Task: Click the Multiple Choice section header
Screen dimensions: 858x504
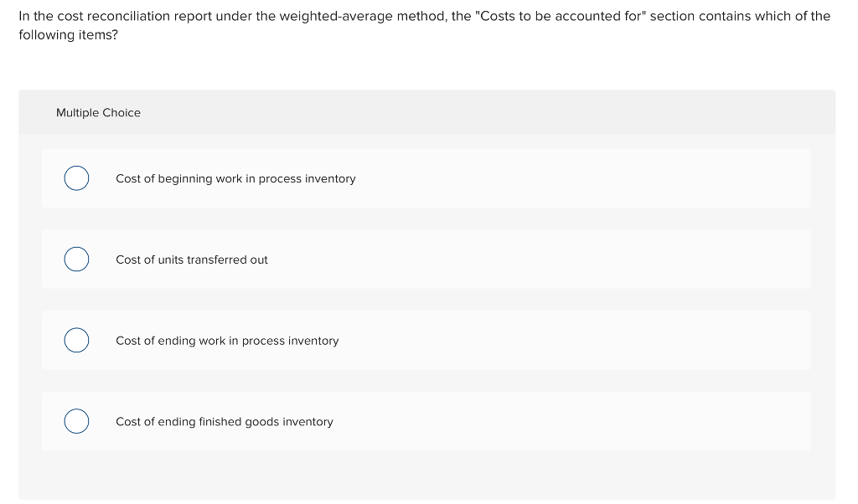Action: pos(98,112)
